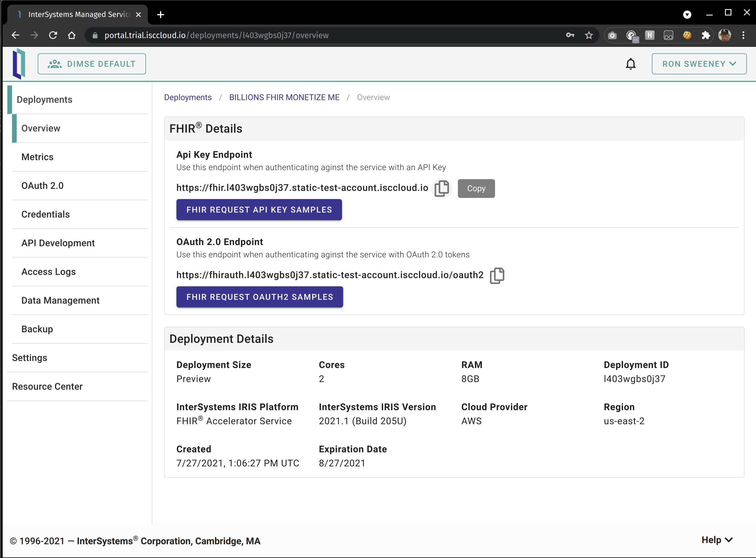Open the DIMSE DEFAULT team selector

click(x=92, y=64)
